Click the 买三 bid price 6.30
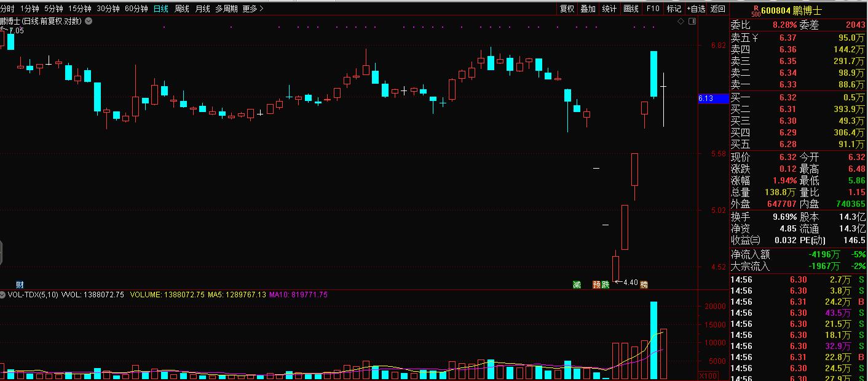 click(x=787, y=121)
